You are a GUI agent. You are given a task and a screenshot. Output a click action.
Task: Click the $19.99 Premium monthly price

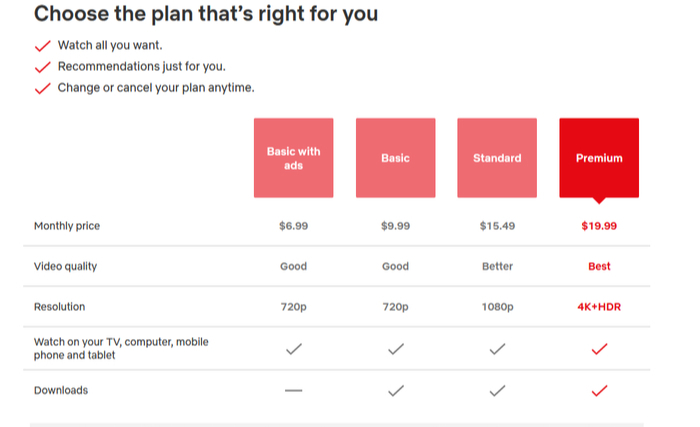tap(599, 226)
